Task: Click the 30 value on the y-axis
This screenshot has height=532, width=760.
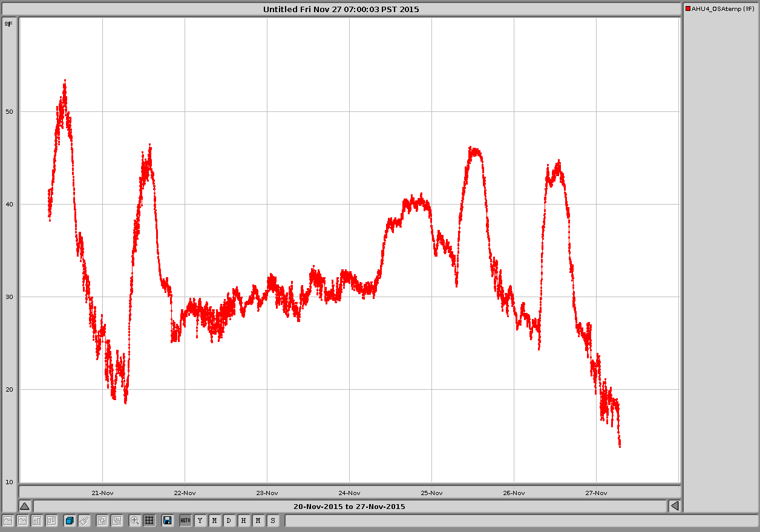Action: click(9, 297)
